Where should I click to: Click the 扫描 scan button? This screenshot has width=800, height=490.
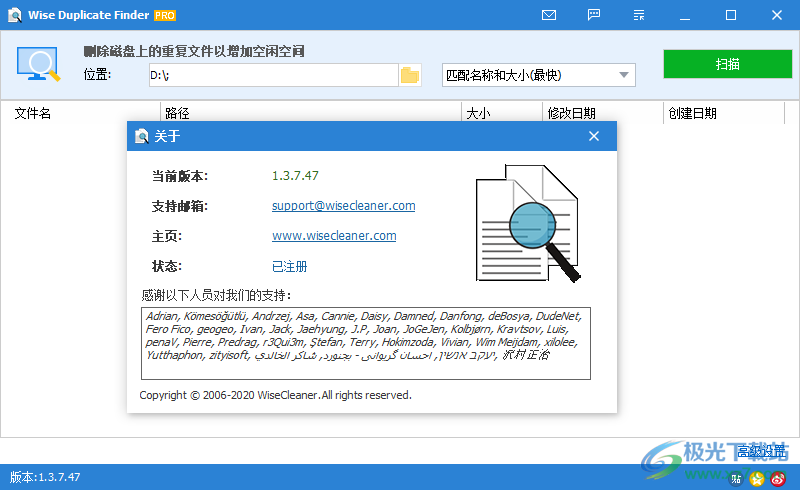pyautogui.click(x=728, y=64)
